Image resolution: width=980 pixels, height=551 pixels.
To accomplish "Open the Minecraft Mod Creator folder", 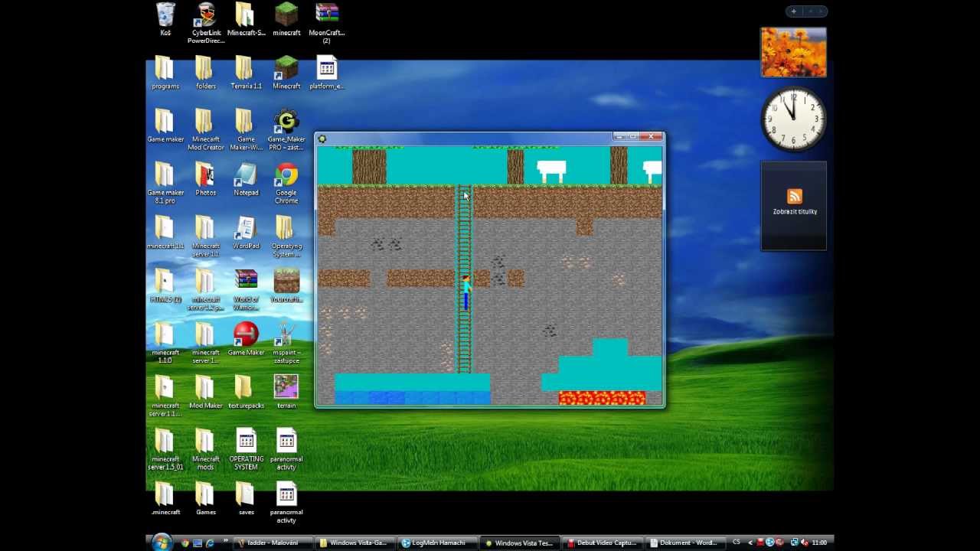I will (205, 129).
